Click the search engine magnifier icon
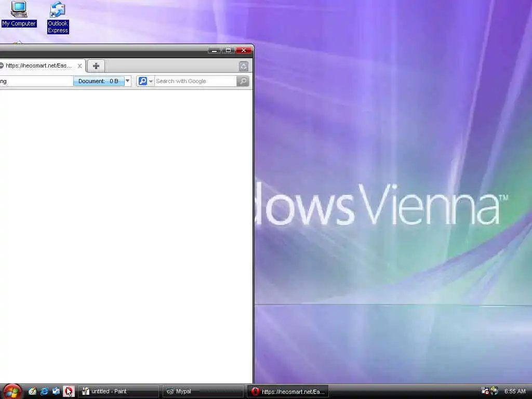This screenshot has height=399, width=532. point(142,81)
